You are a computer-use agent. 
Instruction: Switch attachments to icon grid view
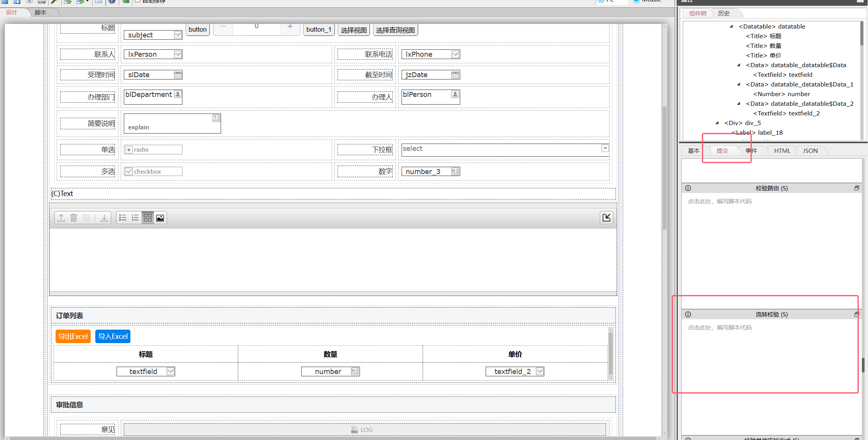147,218
